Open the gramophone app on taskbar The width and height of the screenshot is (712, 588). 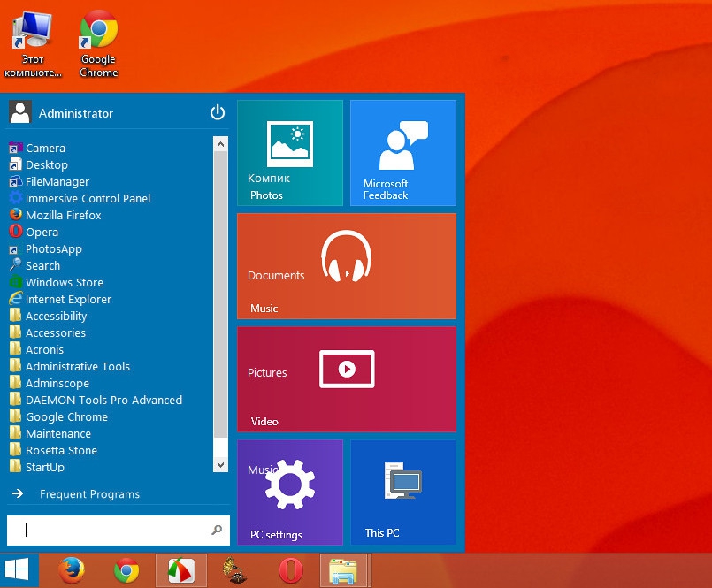(x=235, y=570)
